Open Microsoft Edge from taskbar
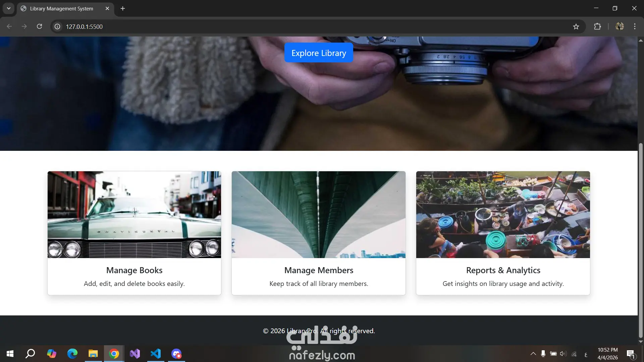Screen dimensions: 644x362 click(72, 354)
